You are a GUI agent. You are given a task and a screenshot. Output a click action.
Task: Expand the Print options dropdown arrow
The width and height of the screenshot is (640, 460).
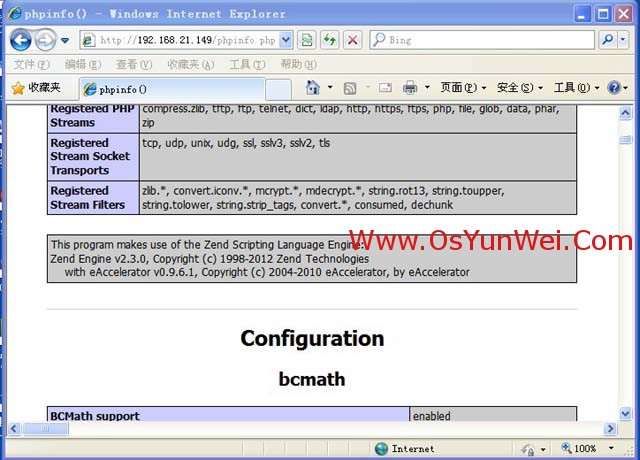point(427,87)
